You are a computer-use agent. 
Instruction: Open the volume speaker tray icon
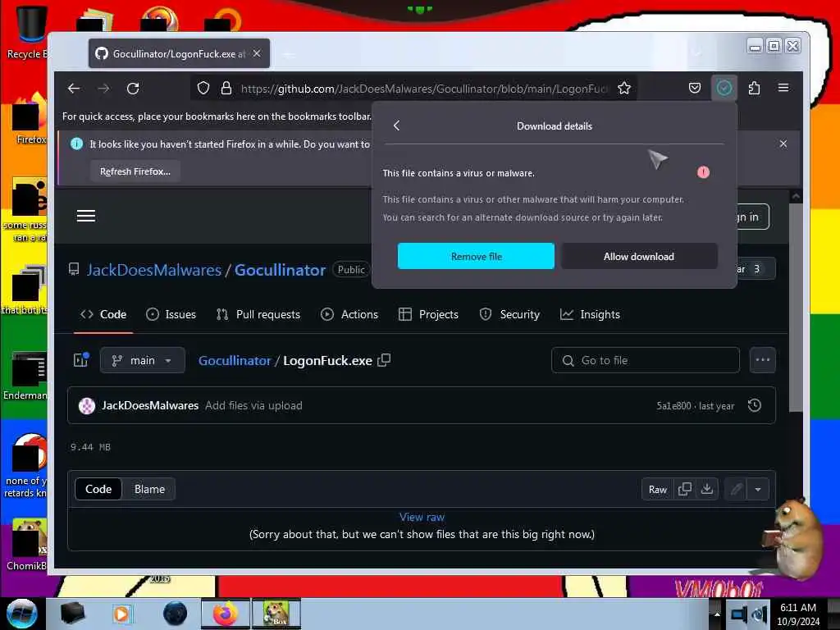[x=758, y=614]
